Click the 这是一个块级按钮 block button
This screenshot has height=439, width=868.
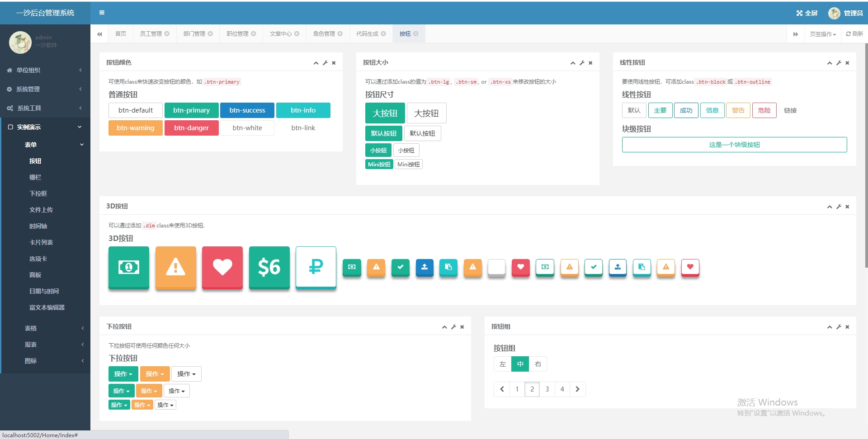[734, 144]
